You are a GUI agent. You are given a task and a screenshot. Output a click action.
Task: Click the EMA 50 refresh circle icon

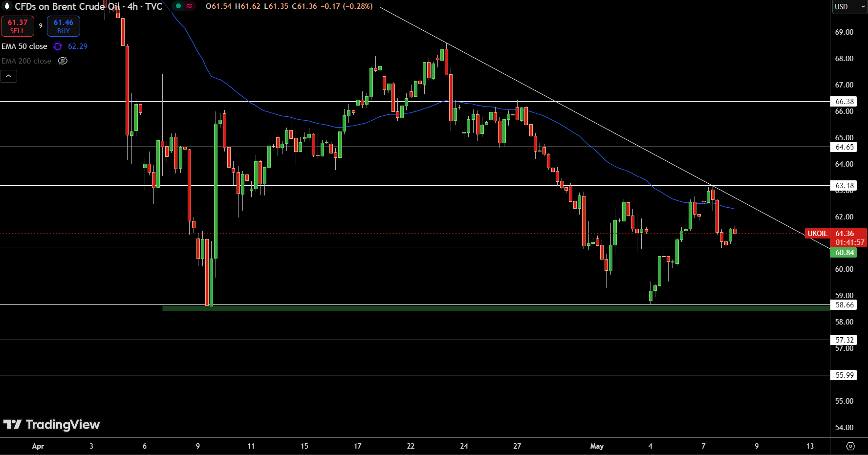(58, 46)
